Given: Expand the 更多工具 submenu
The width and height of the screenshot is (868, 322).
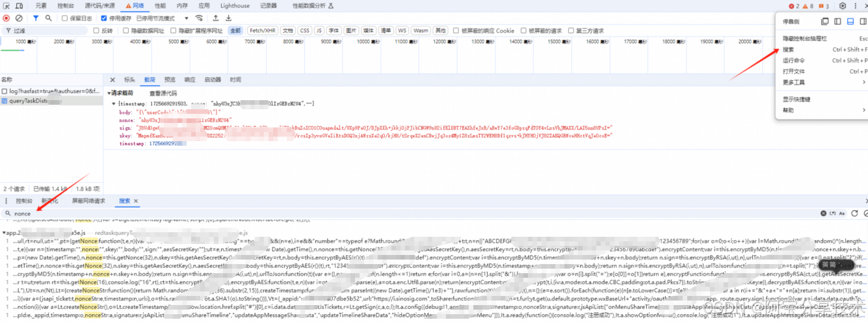Looking at the screenshot, I should coord(824,83).
